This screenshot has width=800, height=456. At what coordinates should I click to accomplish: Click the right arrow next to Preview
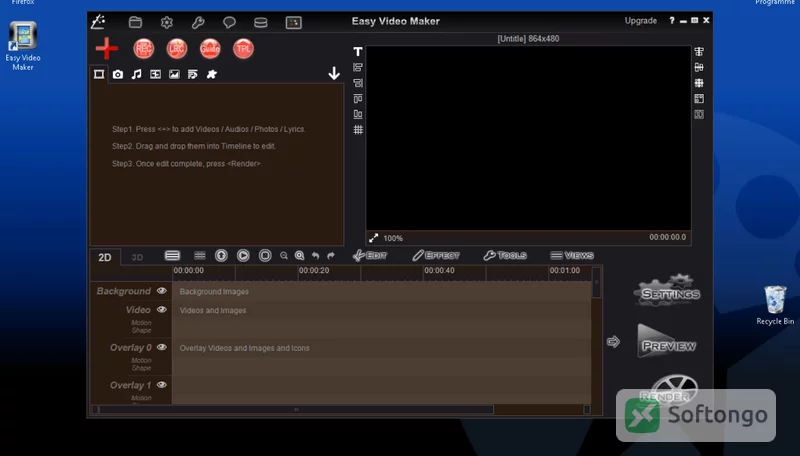(x=613, y=342)
